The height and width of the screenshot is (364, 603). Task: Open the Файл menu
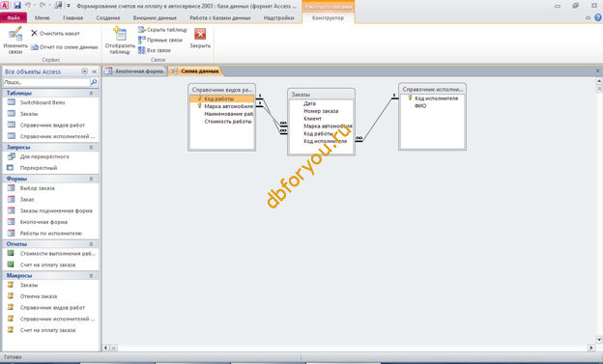point(14,17)
